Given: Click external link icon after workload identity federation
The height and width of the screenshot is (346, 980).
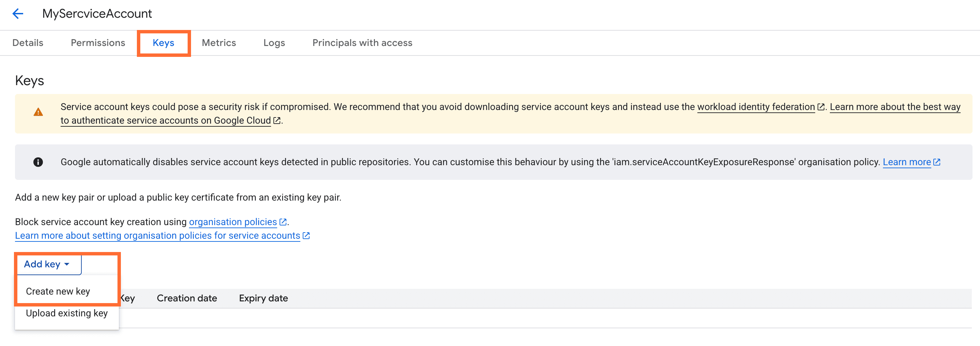Looking at the screenshot, I should tap(821, 107).
